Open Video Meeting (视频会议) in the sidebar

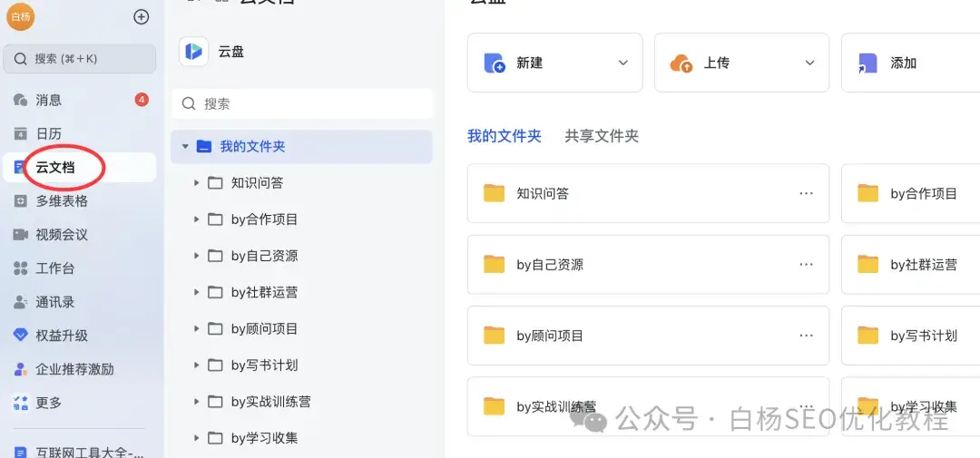tap(61, 234)
